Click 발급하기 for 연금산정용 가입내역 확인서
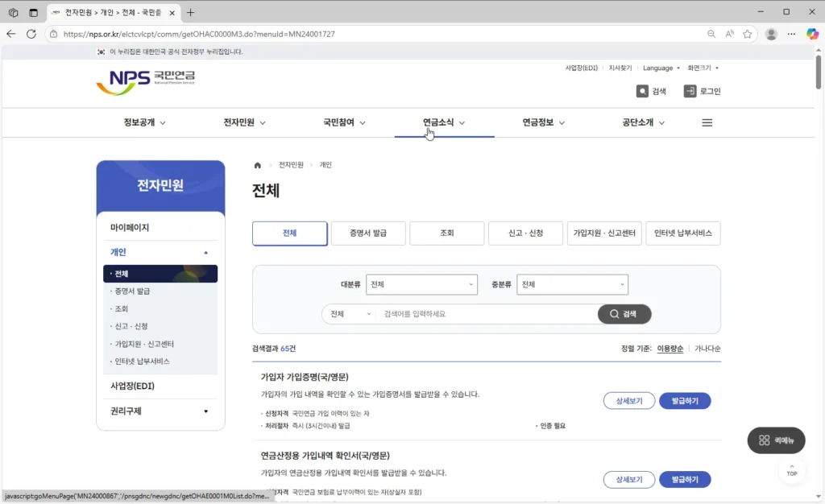 [x=685, y=480]
